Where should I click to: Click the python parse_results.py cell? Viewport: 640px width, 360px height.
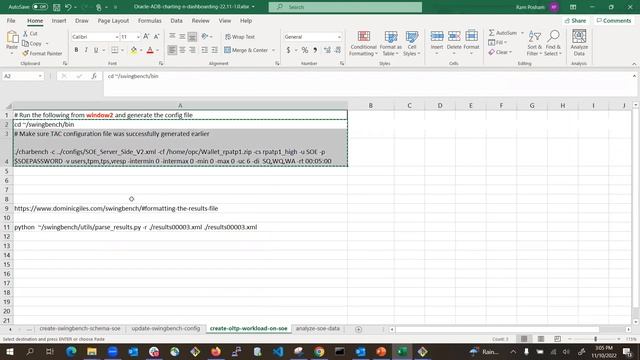[180, 227]
